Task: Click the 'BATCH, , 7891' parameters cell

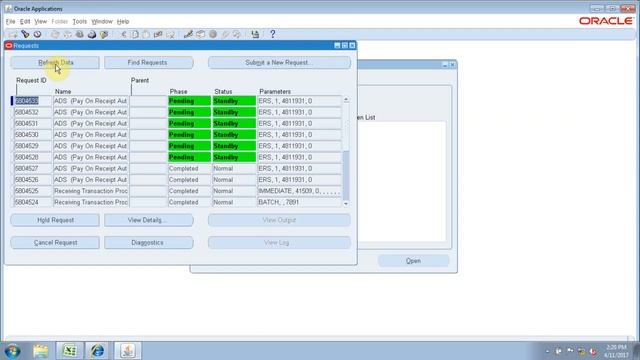Action: 300,202
